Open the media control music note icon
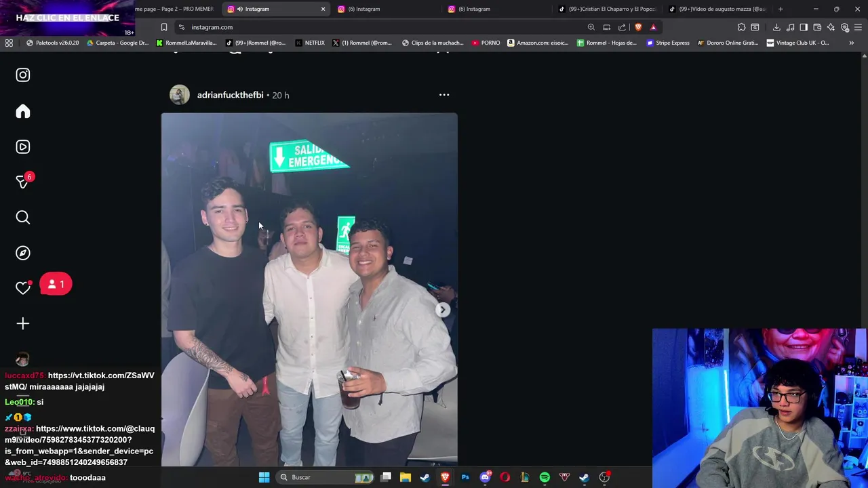The width and height of the screenshot is (868, 488). coord(791,27)
